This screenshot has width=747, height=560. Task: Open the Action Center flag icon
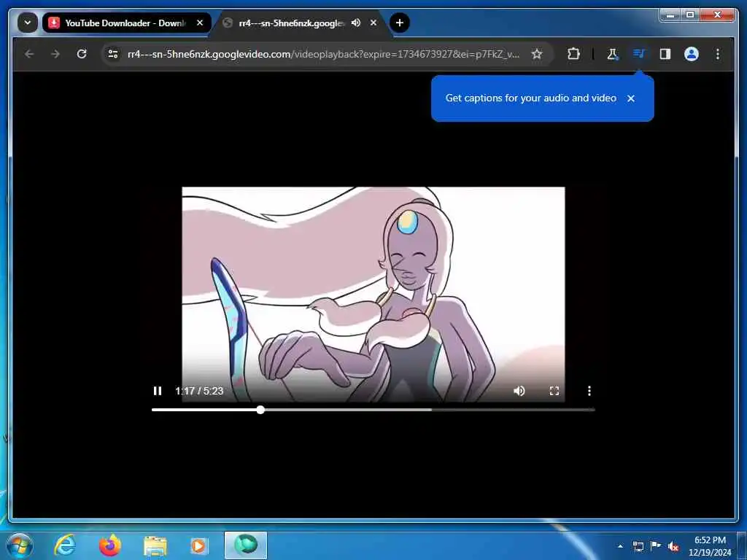click(x=656, y=545)
